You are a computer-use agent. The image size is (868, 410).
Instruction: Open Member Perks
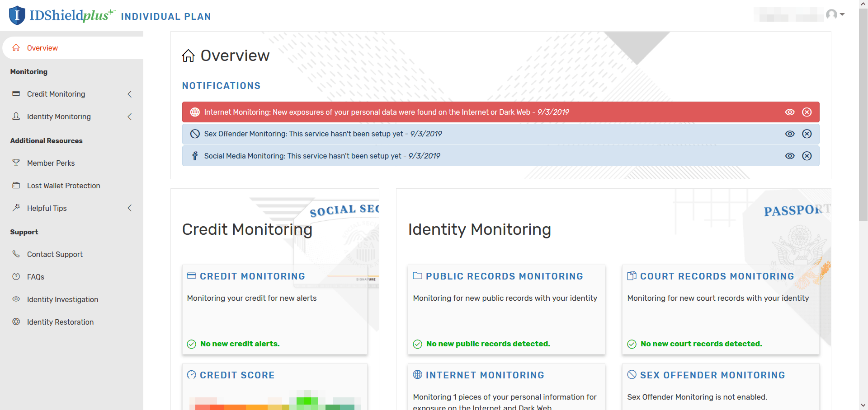(x=51, y=163)
